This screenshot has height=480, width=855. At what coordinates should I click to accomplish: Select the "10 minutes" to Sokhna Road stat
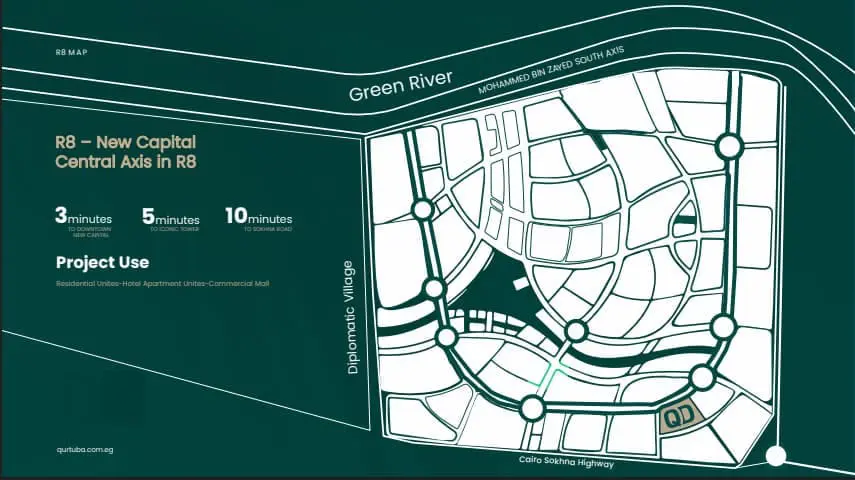pos(258,218)
